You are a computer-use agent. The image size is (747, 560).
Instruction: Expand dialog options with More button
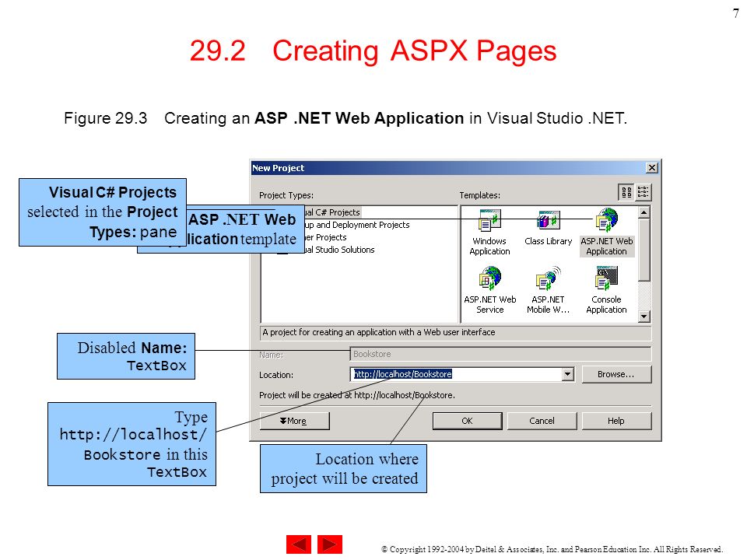coord(294,421)
